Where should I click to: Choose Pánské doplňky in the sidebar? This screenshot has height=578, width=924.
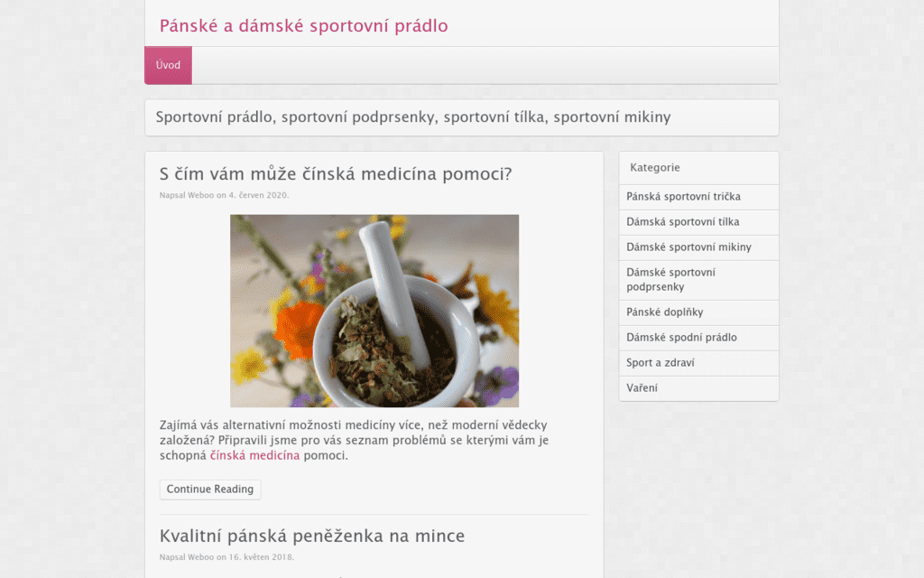(664, 312)
